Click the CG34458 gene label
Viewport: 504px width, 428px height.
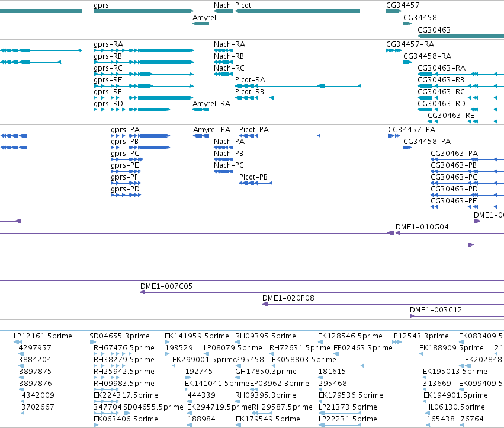click(x=420, y=18)
